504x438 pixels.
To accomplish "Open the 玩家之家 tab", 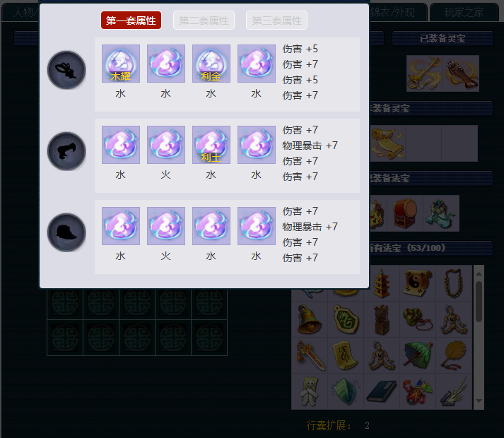I will (464, 13).
